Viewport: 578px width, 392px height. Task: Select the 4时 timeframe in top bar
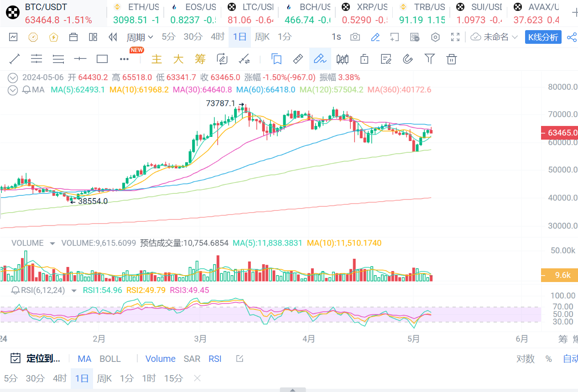(x=217, y=37)
